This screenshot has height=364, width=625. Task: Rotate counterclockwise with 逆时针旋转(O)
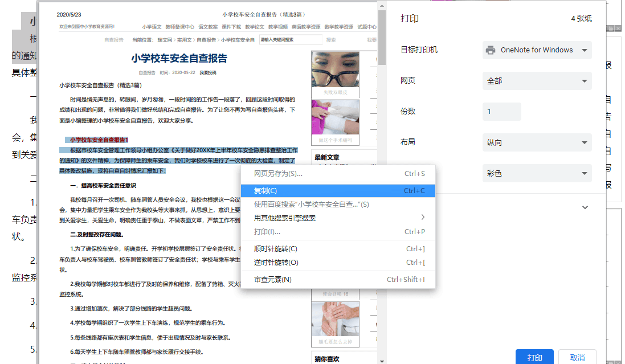[x=338, y=263]
